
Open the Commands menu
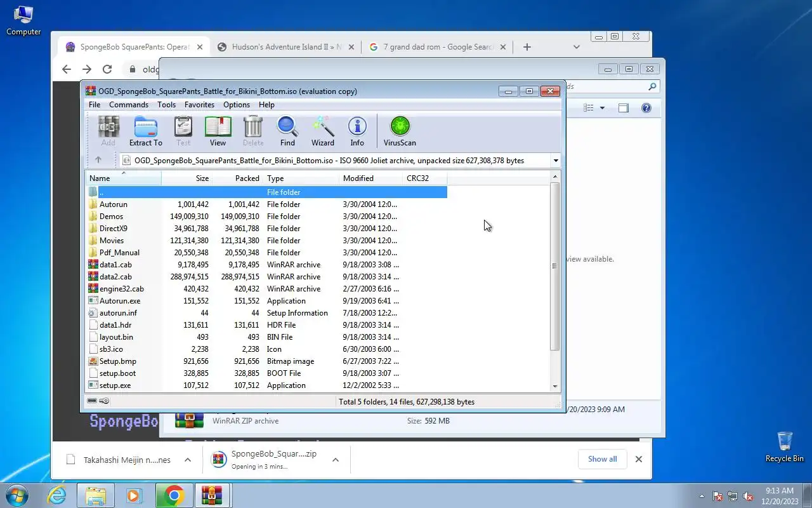(129, 105)
